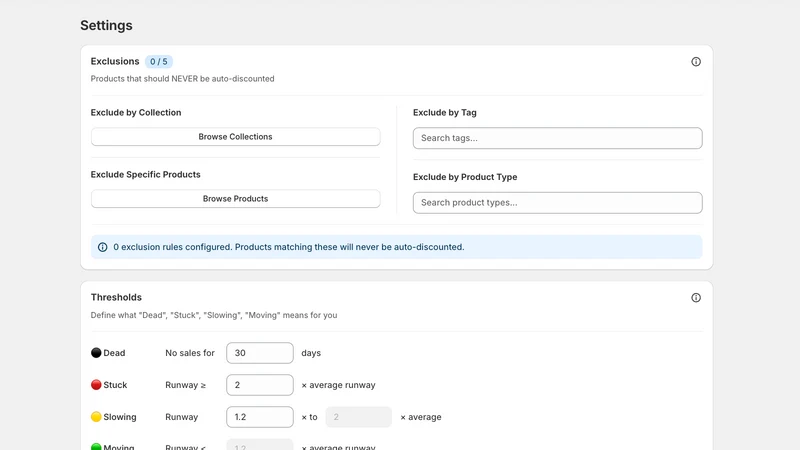Focus the Search tags field
This screenshot has width=800, height=450.
tap(558, 138)
